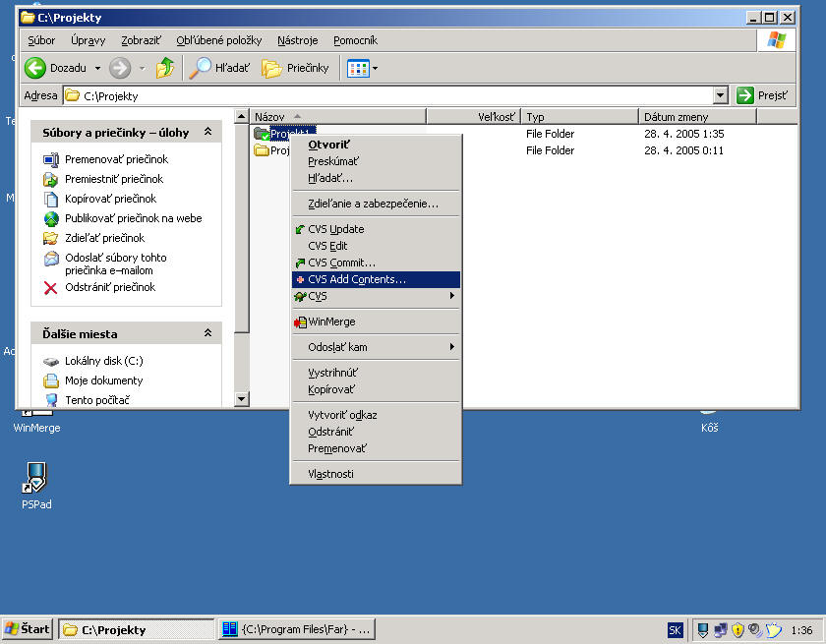The height and width of the screenshot is (644, 826).
Task: Click the green Back arrow icon
Action: pyautogui.click(x=35, y=68)
